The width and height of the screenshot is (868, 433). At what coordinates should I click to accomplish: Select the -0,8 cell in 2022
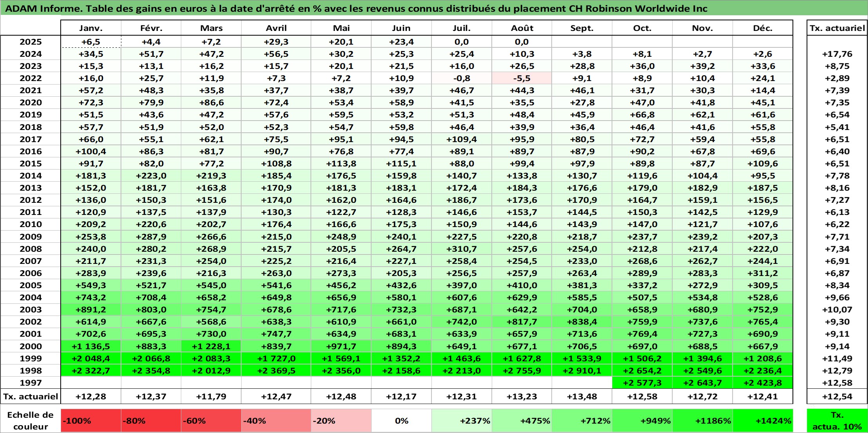pyautogui.click(x=462, y=78)
